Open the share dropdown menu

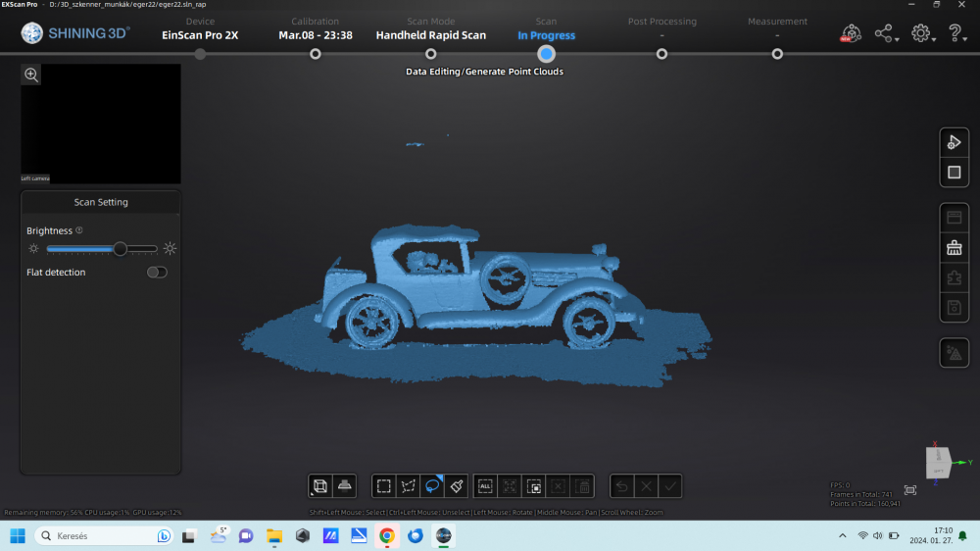click(885, 34)
